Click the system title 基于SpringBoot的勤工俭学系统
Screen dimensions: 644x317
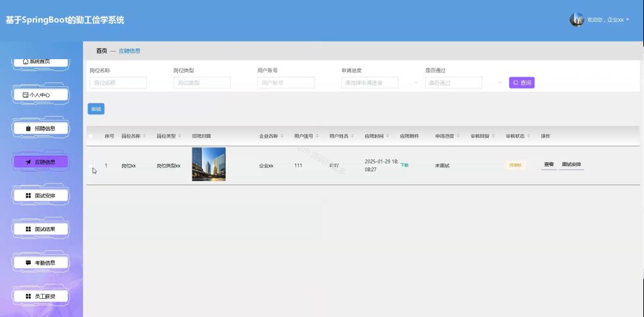[65, 19]
